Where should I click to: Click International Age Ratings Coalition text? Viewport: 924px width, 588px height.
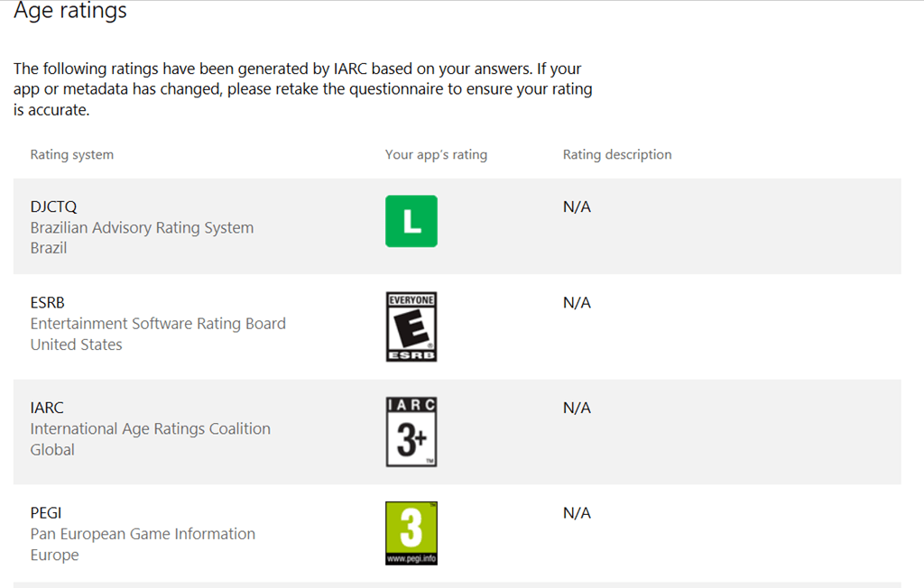151,428
